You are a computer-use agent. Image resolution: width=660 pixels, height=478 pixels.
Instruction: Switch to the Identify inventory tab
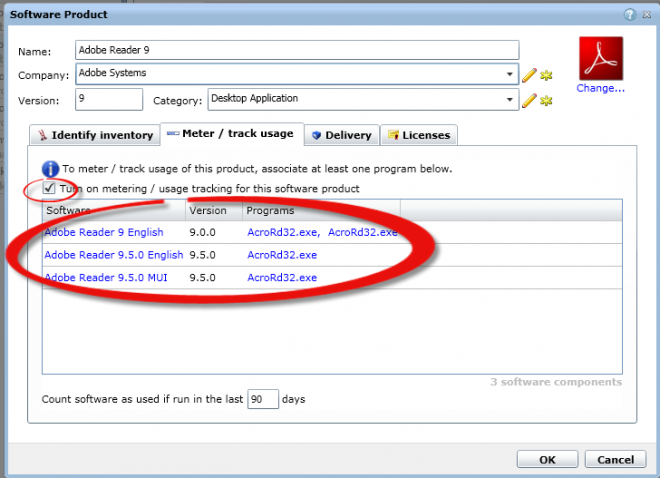tap(95, 135)
